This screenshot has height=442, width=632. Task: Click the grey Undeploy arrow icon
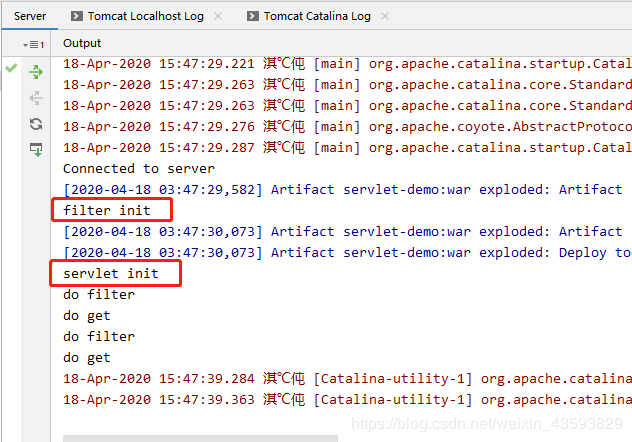(x=36, y=98)
